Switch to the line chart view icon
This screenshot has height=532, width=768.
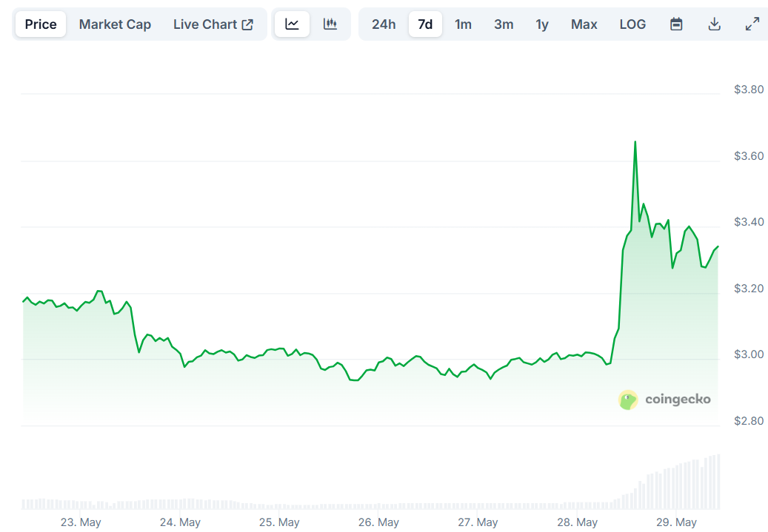pos(293,24)
